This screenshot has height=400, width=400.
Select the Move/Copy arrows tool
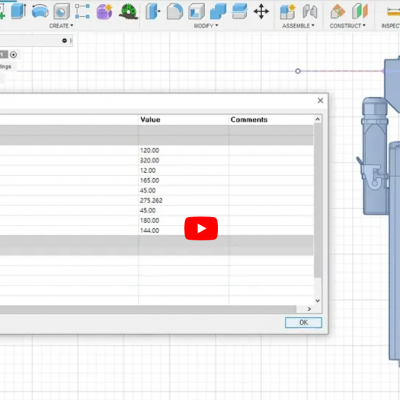tap(261, 11)
